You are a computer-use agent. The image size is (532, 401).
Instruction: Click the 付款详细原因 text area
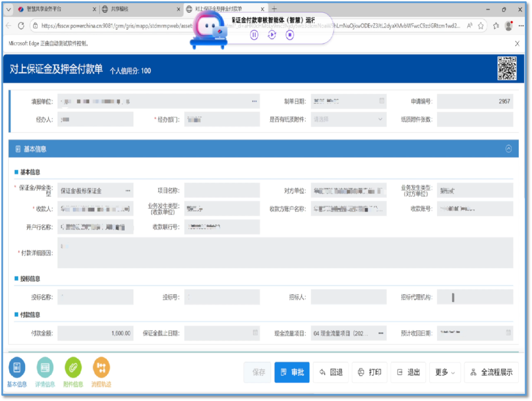click(285, 253)
